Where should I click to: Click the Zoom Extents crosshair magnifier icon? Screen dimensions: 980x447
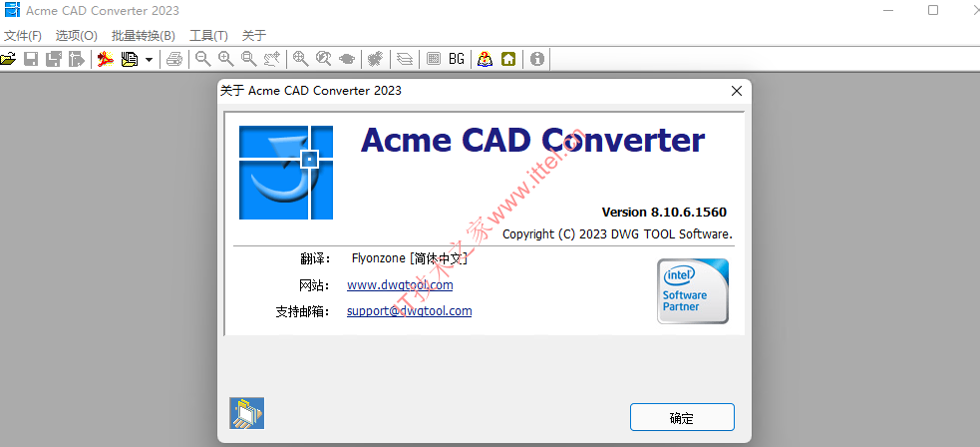click(x=301, y=60)
